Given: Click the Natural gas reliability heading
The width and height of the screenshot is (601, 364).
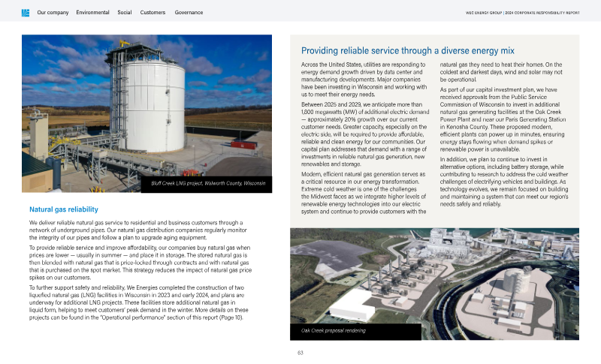Looking at the screenshot, I should point(64,209).
